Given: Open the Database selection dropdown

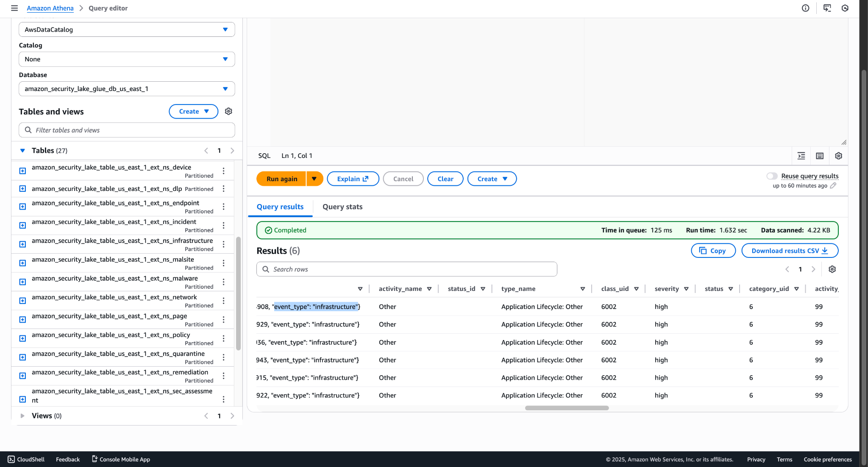Looking at the screenshot, I should tap(127, 89).
